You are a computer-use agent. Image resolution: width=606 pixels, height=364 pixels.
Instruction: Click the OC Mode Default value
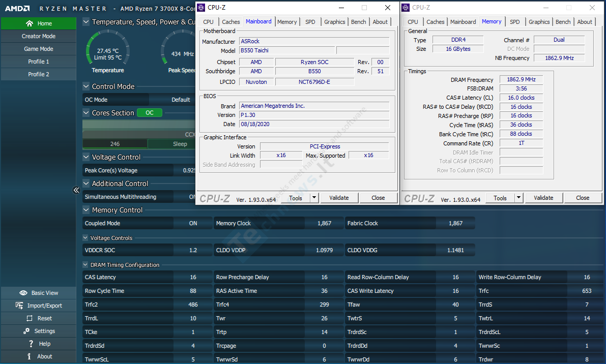pos(172,100)
